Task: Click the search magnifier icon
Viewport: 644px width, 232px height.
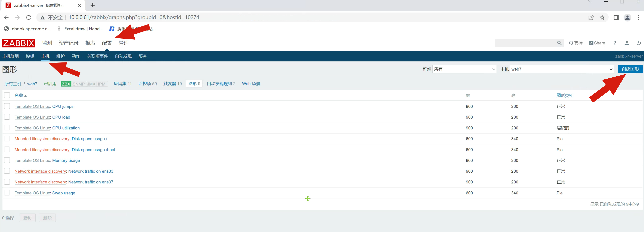Action: pyautogui.click(x=559, y=43)
